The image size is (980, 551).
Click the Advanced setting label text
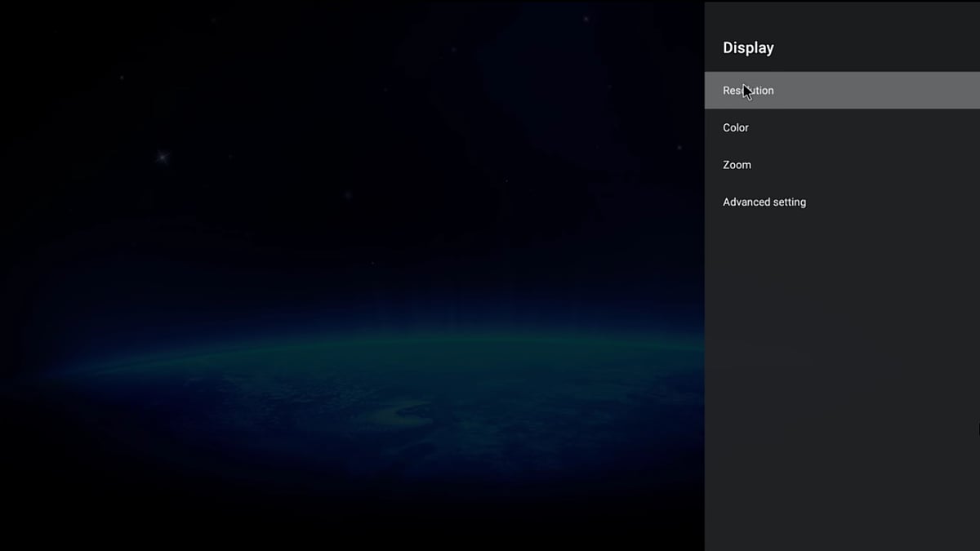click(x=764, y=202)
